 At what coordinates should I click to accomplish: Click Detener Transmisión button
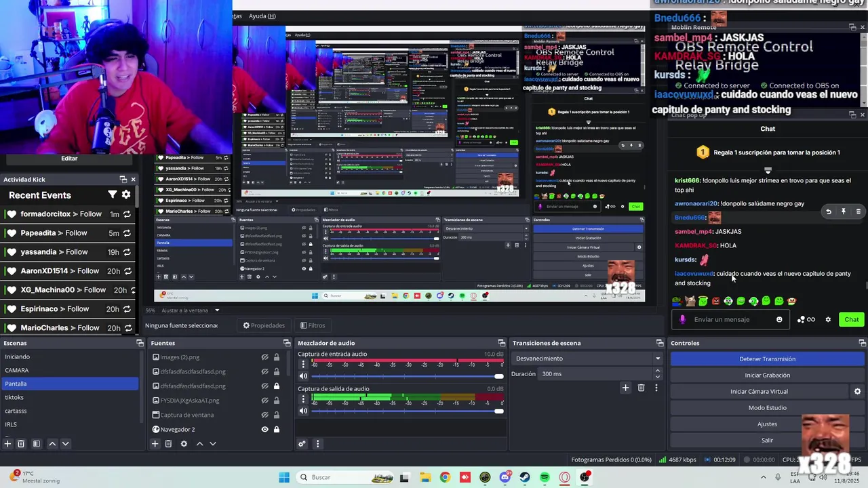768,359
